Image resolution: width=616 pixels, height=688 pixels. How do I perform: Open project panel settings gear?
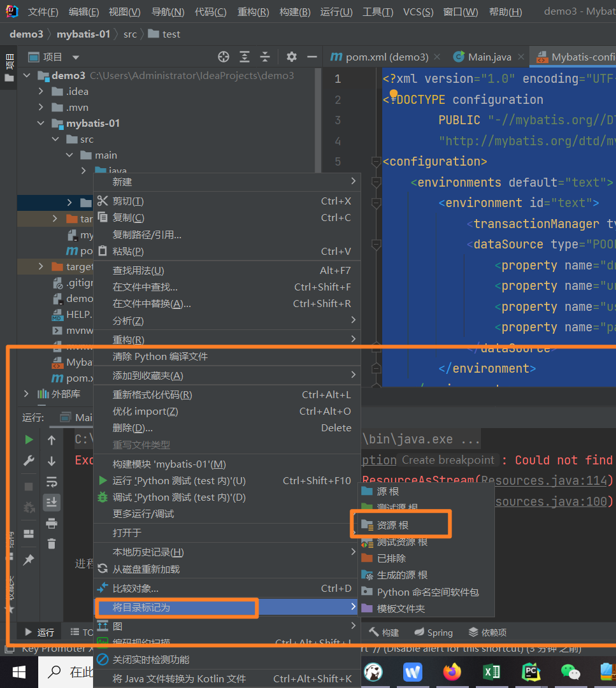pos(291,57)
